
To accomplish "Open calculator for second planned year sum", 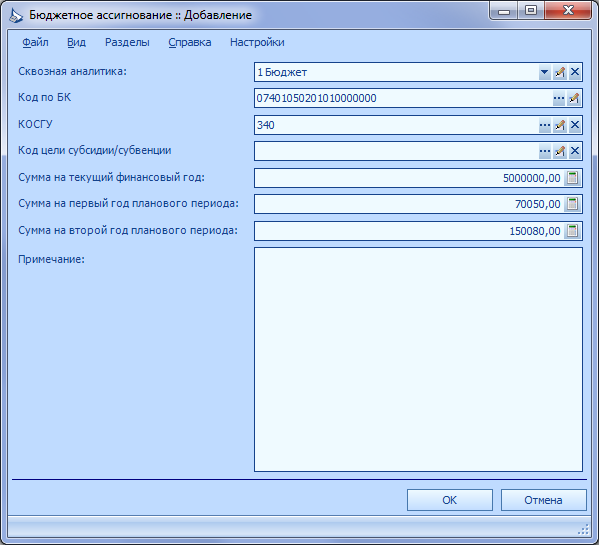I will coord(572,231).
